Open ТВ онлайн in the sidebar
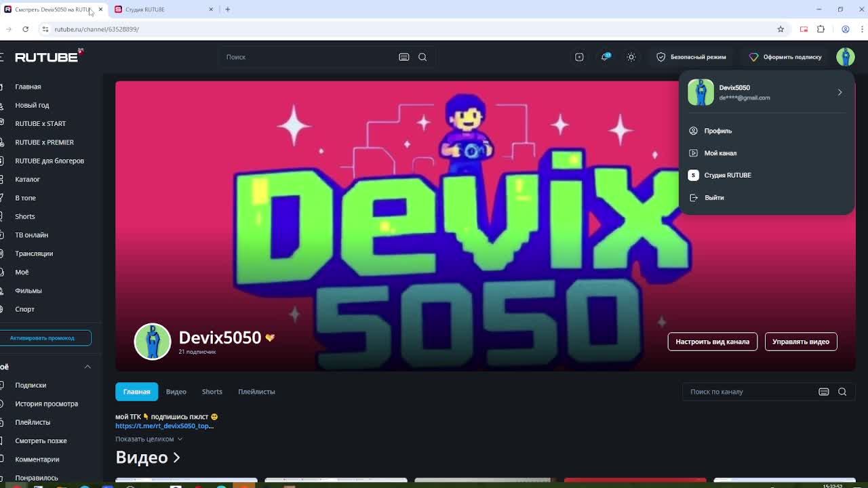This screenshot has height=488, width=868. coord(32,235)
